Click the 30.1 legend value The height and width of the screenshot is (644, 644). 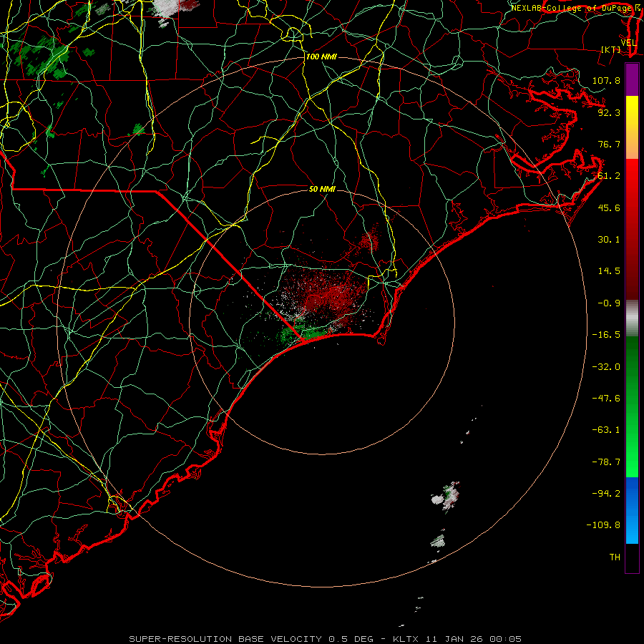point(609,240)
